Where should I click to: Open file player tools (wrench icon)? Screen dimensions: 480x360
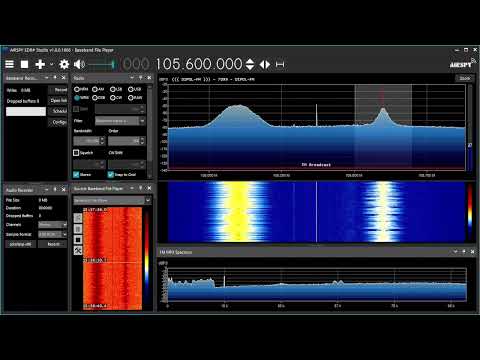click(78, 250)
